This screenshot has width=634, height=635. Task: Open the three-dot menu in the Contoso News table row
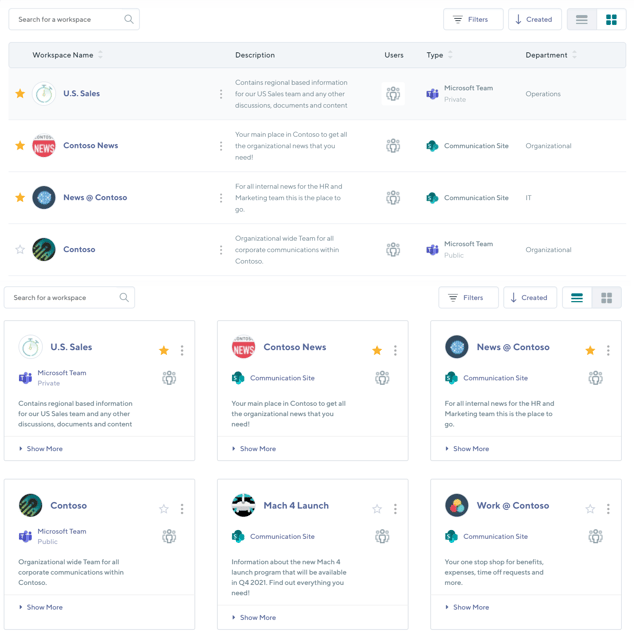click(x=221, y=146)
